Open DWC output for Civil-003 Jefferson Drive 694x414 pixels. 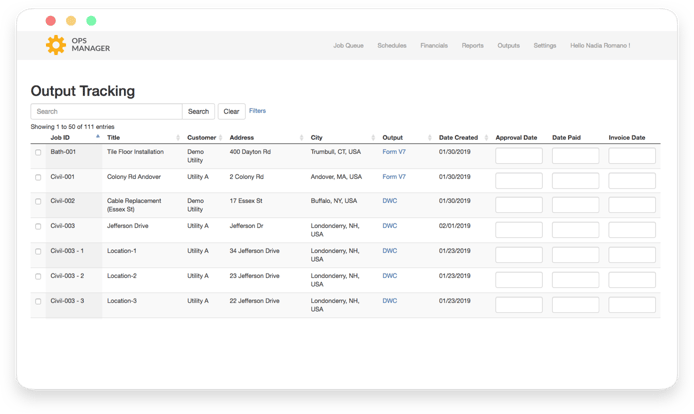pyautogui.click(x=389, y=226)
